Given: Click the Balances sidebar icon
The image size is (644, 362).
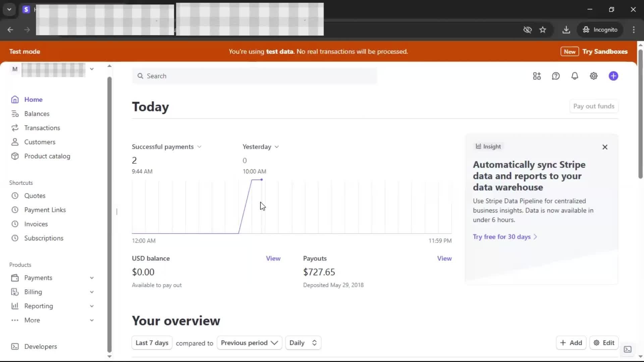Looking at the screenshot, I should (x=15, y=114).
